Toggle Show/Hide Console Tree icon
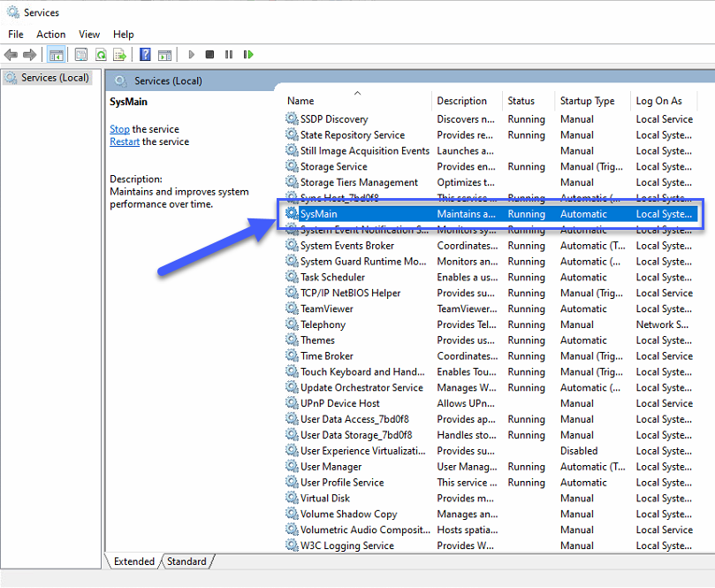This screenshot has width=715, height=588. tap(57, 55)
